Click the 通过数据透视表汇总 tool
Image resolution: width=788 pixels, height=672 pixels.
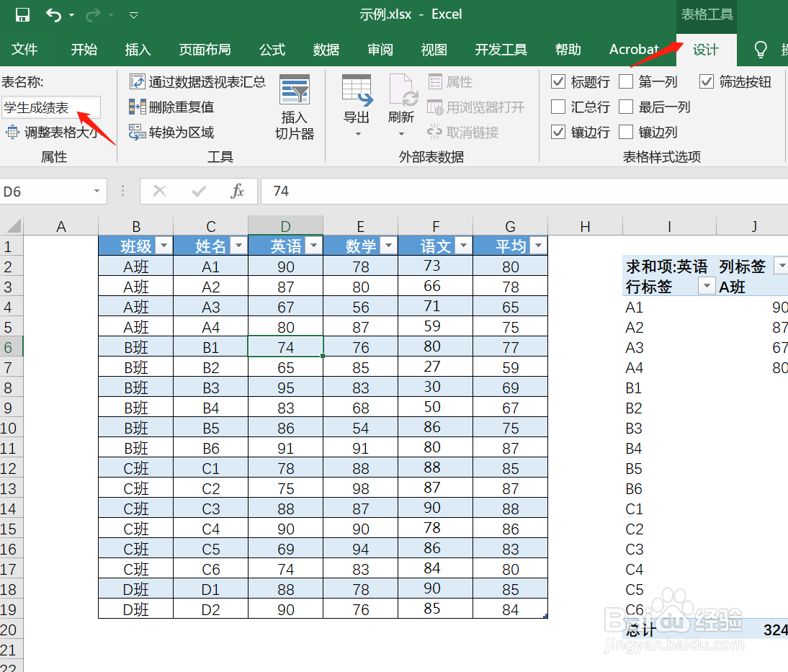(x=200, y=81)
